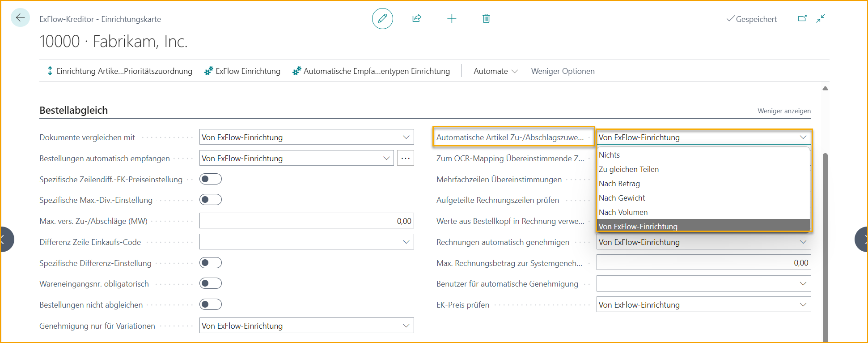Click scrollbar up arrow
The image size is (868, 343).
(x=825, y=88)
